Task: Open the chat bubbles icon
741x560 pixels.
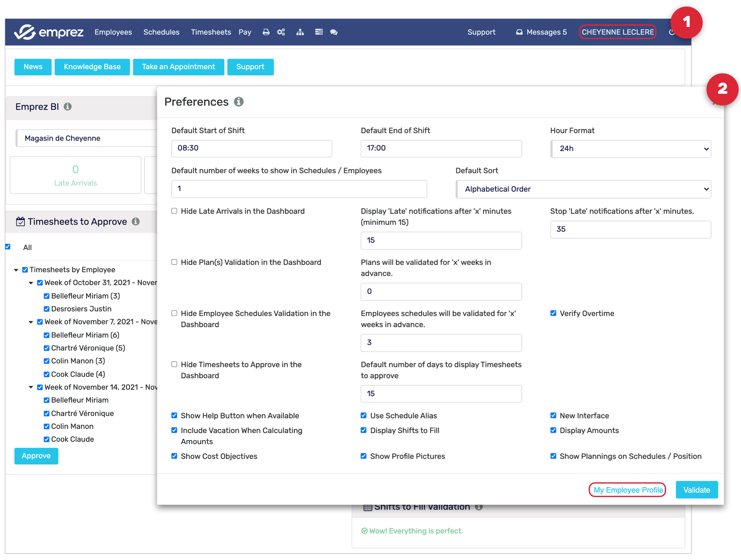Action: 334,32
